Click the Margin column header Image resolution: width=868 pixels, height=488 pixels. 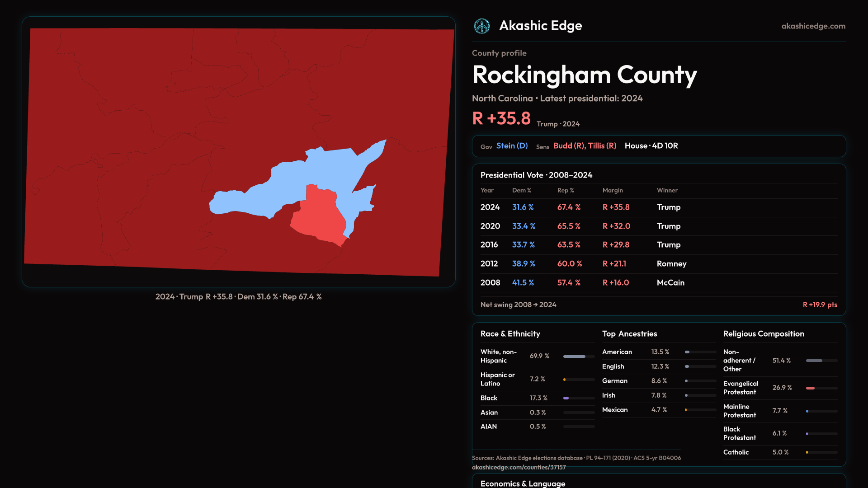pos(612,191)
